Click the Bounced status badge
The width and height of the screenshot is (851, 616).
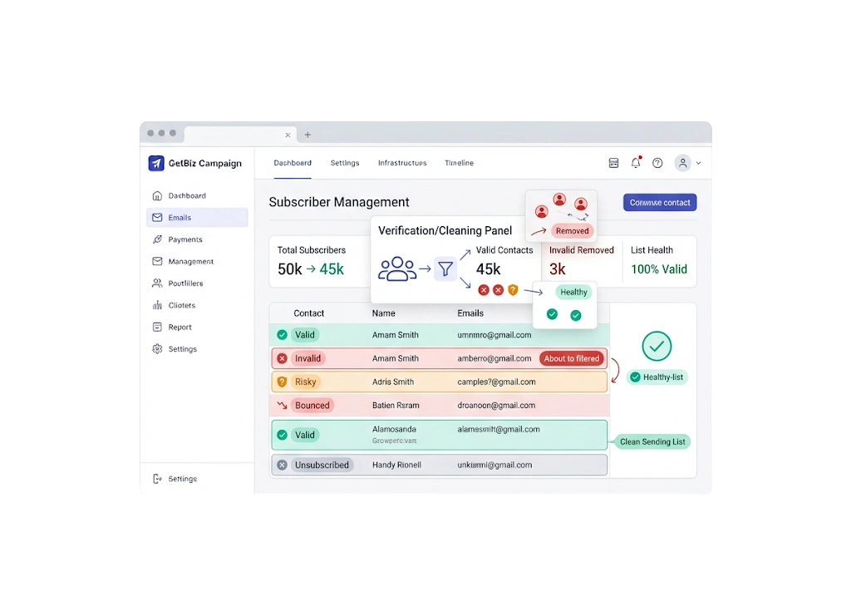[x=312, y=406]
